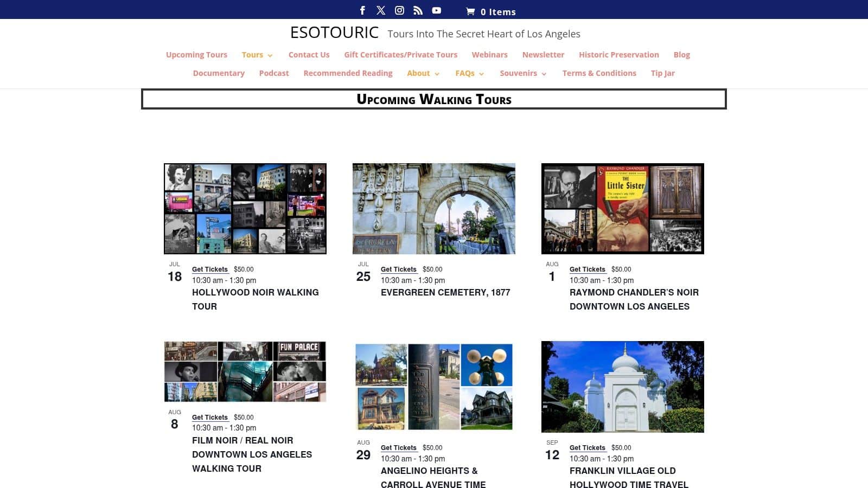Open the Tip Jar menu item
Viewport: 868px width, 488px height.
coord(662,73)
